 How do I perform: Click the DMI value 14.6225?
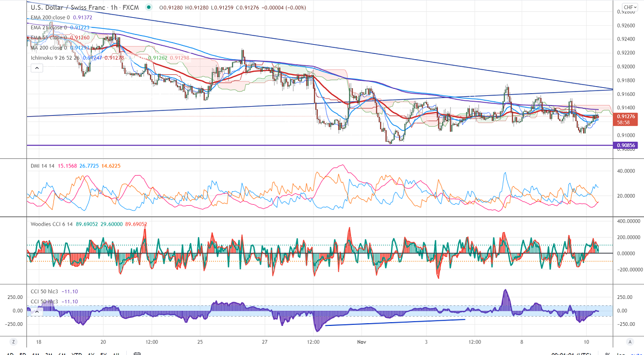tap(111, 166)
